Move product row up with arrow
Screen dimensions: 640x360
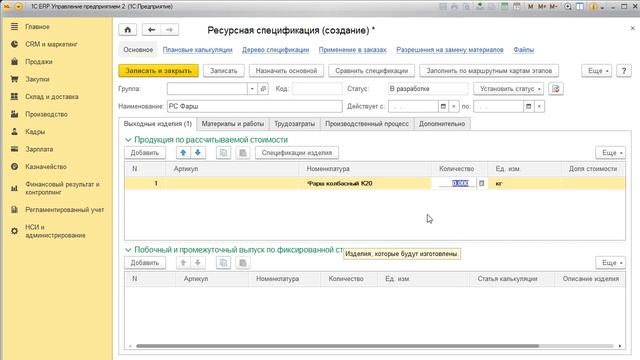(183, 153)
